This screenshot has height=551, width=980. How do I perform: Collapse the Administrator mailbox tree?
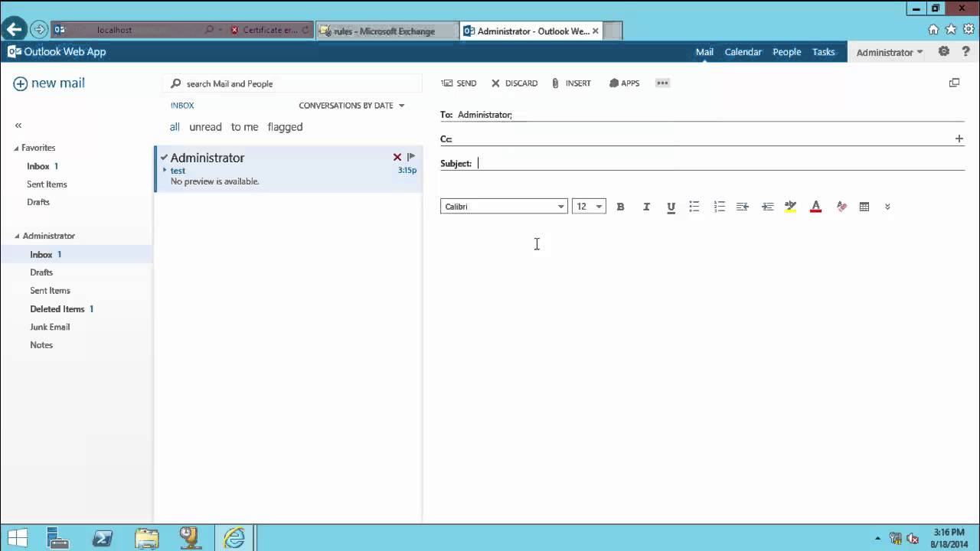[x=16, y=236]
